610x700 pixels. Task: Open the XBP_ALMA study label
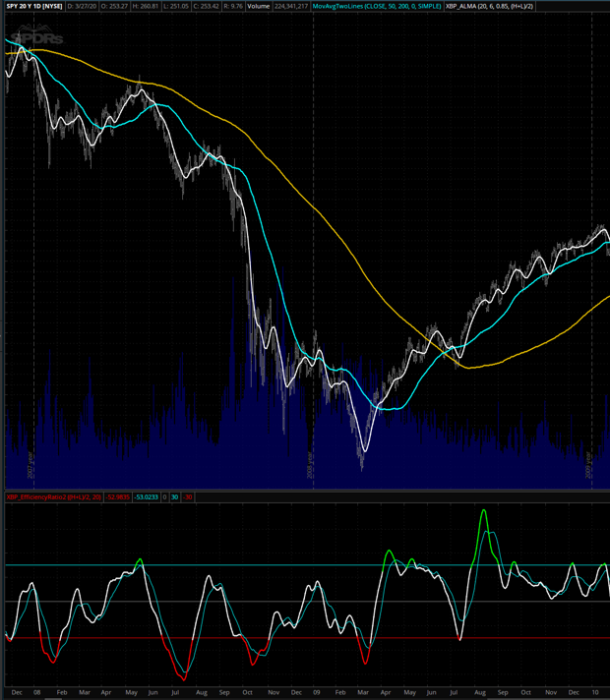tap(501, 6)
